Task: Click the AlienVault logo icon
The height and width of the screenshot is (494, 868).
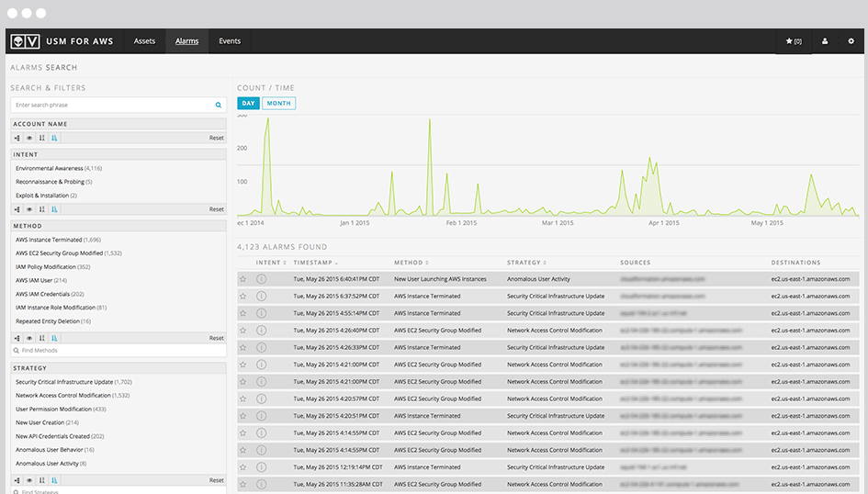Action: point(25,41)
